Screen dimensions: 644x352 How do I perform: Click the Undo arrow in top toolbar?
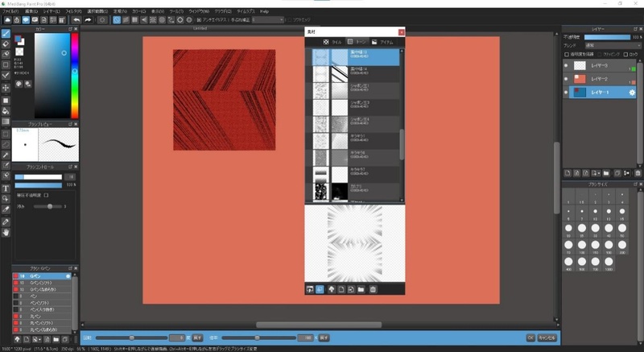pyautogui.click(x=76, y=19)
